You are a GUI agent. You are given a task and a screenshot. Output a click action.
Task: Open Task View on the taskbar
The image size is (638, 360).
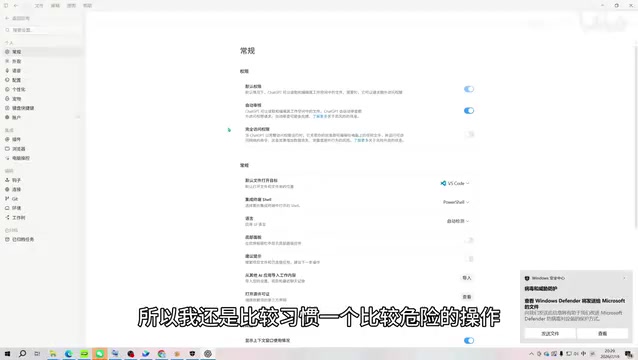pos(37,353)
